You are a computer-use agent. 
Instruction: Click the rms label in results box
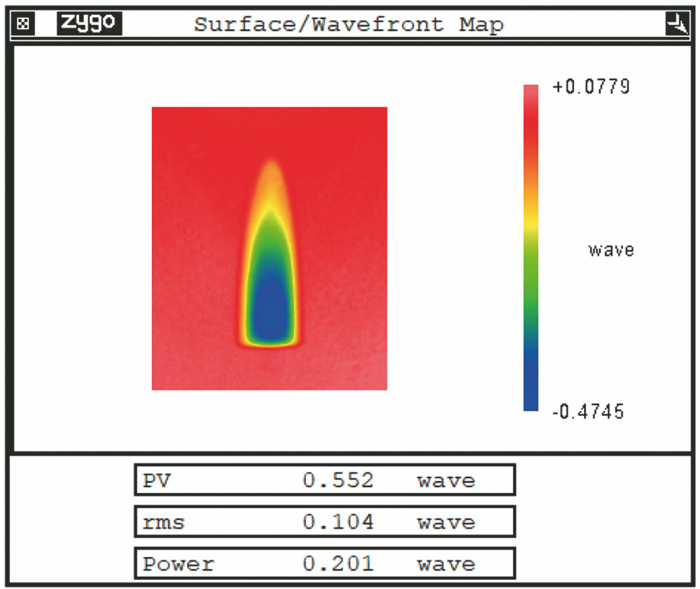pos(163,523)
